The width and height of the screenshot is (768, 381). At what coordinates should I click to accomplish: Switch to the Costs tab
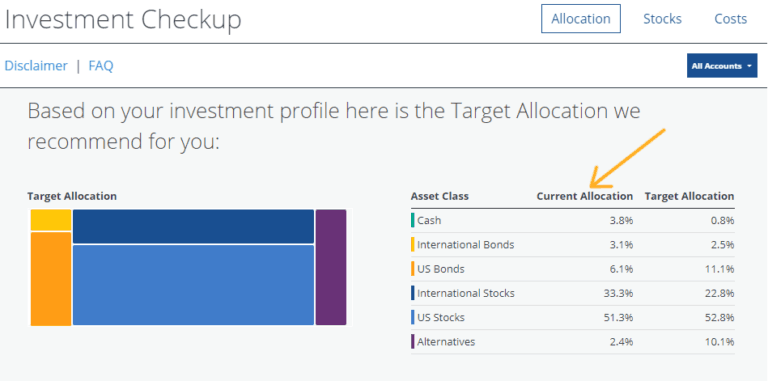tap(730, 19)
